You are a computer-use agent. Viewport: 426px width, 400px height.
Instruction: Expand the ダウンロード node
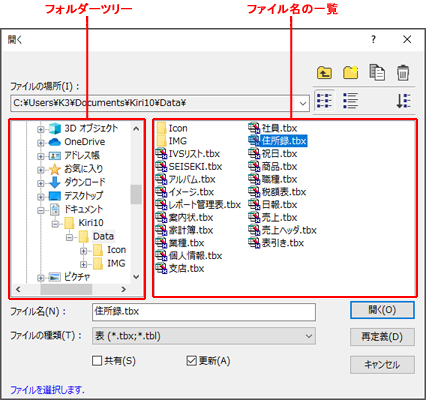point(41,183)
